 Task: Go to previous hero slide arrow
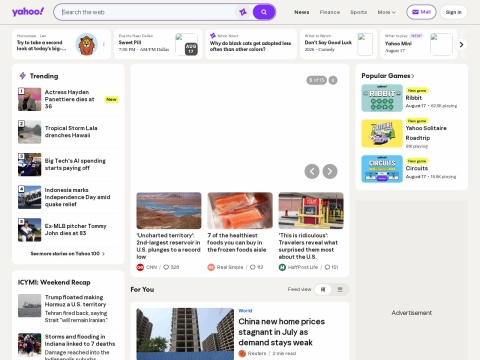(312, 171)
